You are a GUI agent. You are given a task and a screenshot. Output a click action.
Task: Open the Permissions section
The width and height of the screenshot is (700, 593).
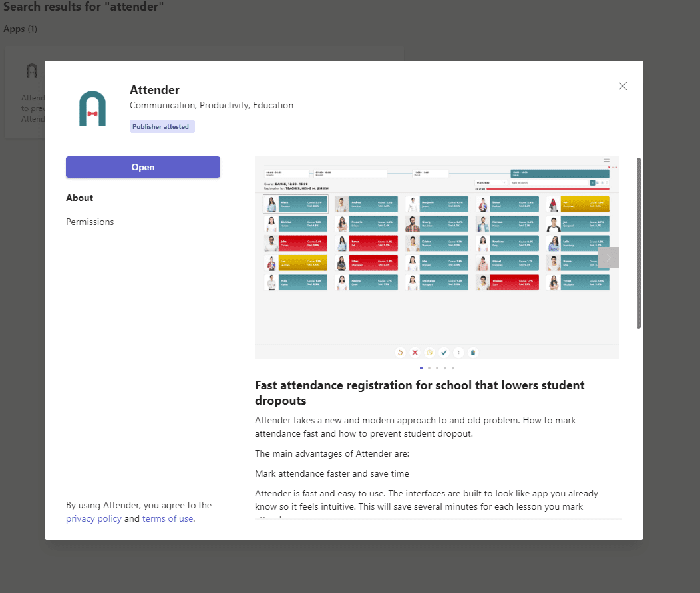(90, 222)
